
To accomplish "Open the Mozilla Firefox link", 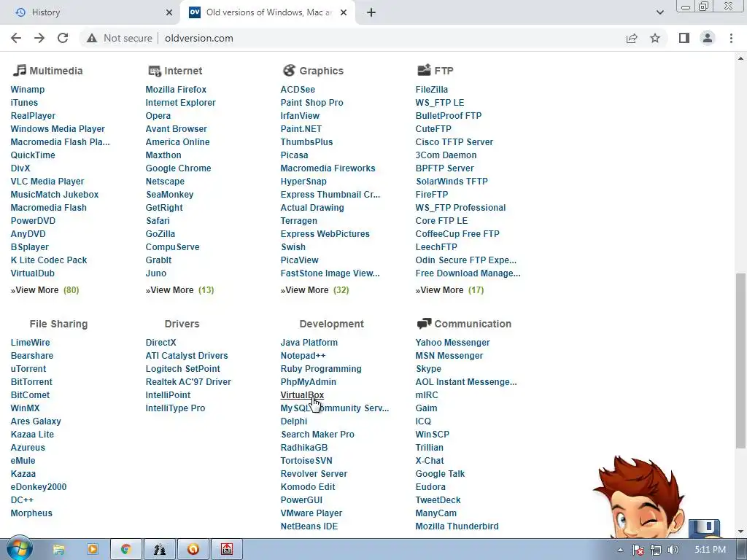I will (x=176, y=90).
